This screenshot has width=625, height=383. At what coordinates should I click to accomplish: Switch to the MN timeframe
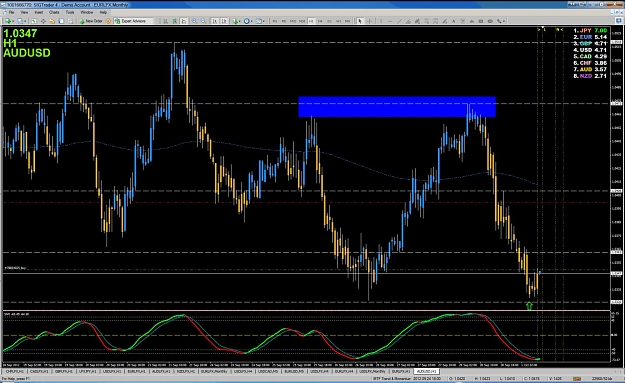(x=348, y=21)
